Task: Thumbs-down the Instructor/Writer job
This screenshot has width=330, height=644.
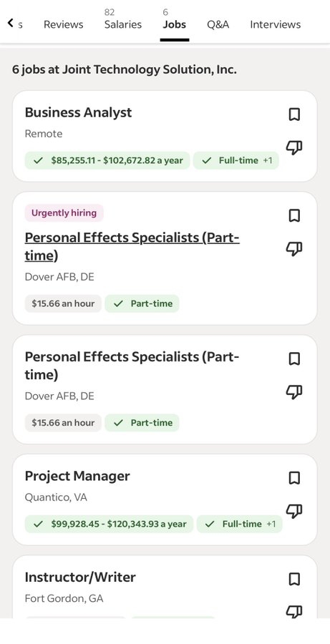Action: (x=294, y=612)
